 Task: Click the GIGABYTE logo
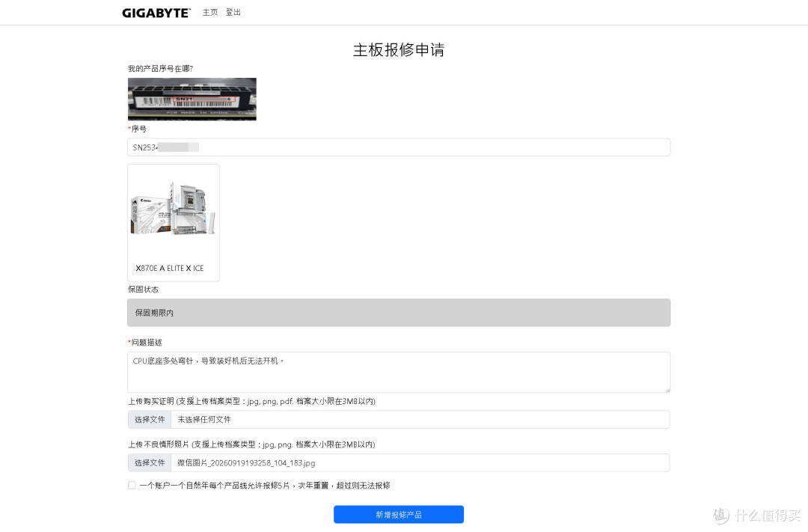coord(156,13)
